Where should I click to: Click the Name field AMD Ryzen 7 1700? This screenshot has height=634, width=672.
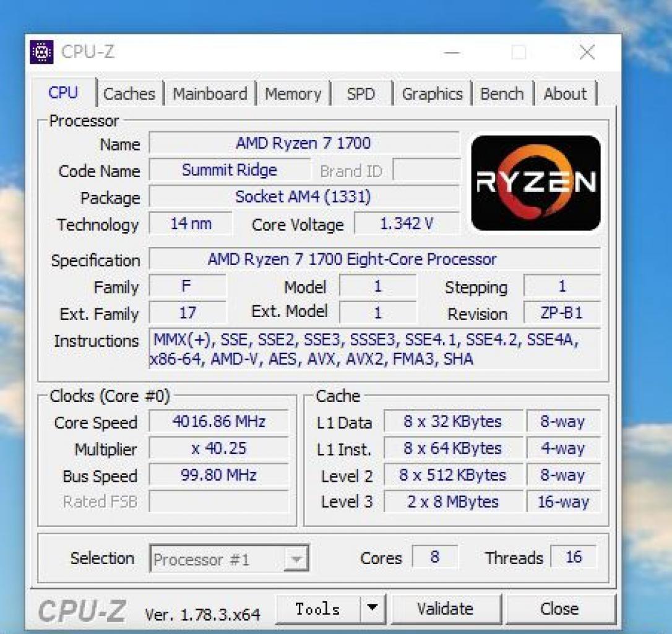click(304, 143)
